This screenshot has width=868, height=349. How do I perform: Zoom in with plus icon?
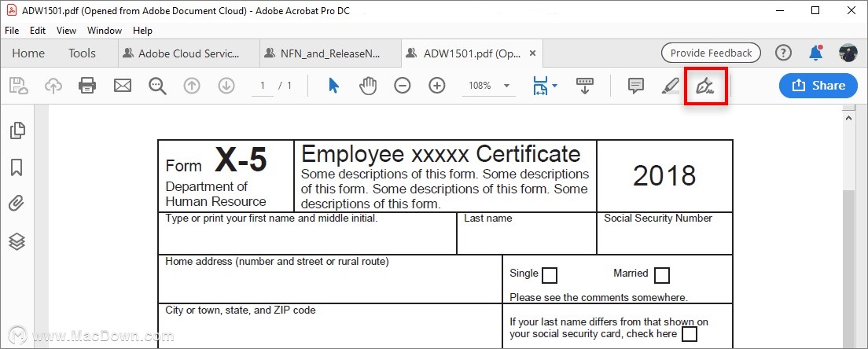pyautogui.click(x=437, y=85)
